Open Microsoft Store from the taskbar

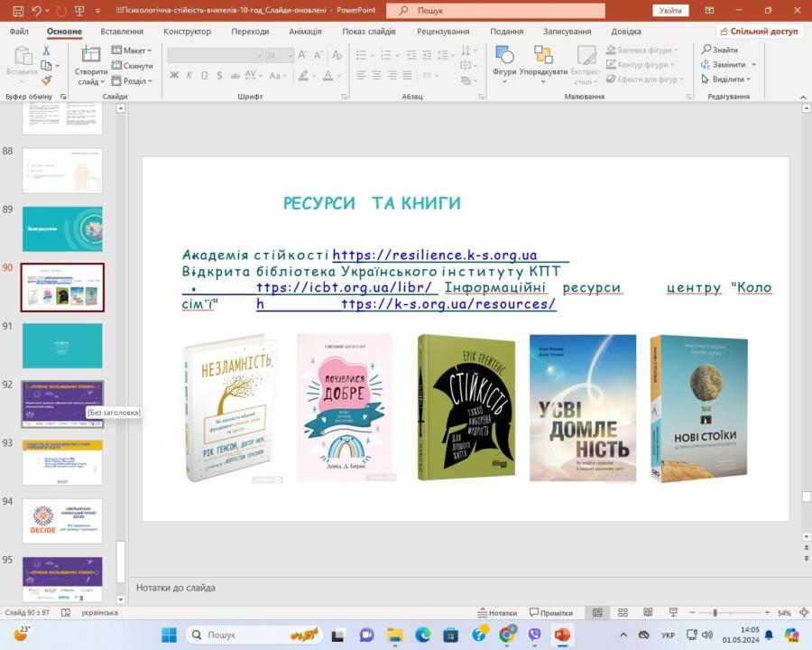point(450,635)
